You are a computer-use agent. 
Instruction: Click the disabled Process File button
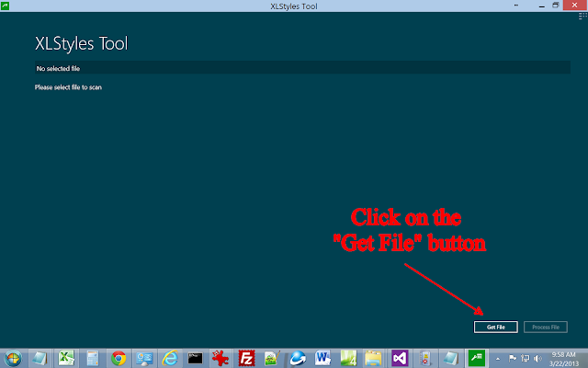(546, 328)
